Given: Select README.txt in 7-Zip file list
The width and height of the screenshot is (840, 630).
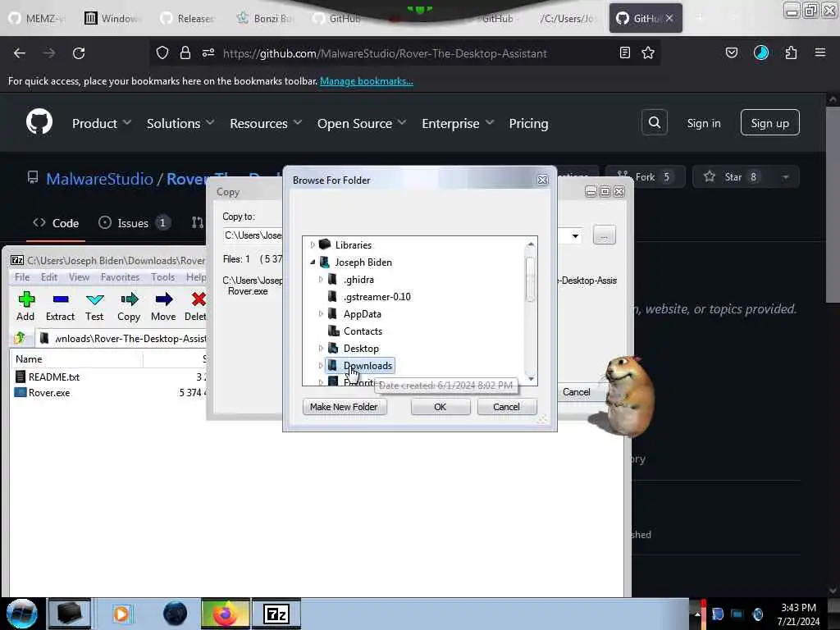Looking at the screenshot, I should 53,377.
